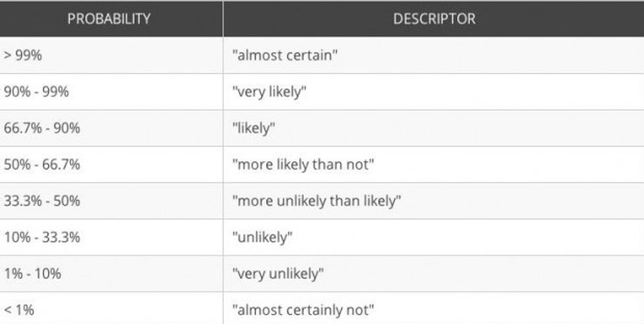Screen dimensions: 644x324
Task: Click "almost certainly not" descriptor text
Action: pos(304,309)
